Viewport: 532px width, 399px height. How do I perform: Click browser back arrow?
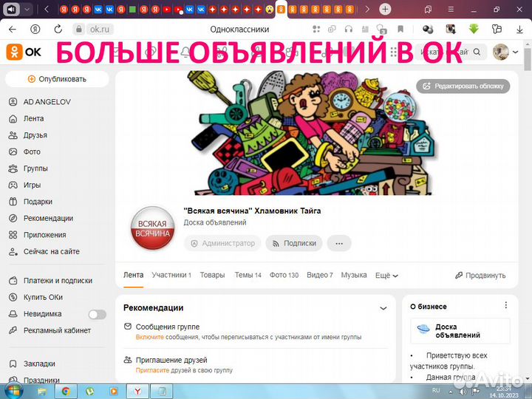[x=13, y=30]
